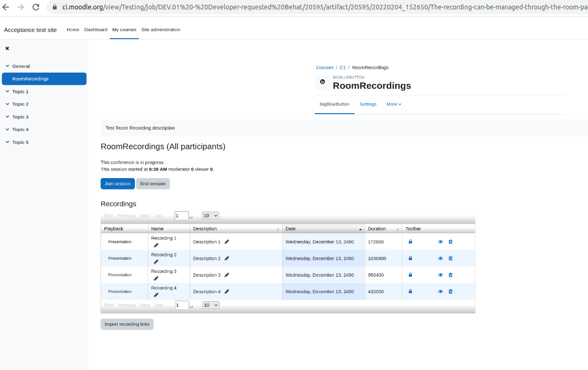Switch to the Settings tab
The width and height of the screenshot is (588, 370).
[368, 104]
